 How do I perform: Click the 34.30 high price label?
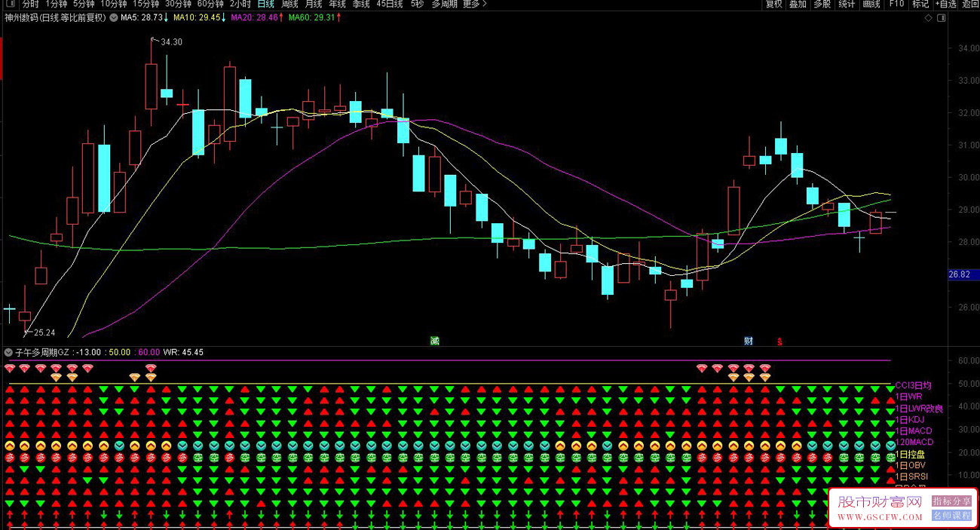pyautogui.click(x=171, y=42)
